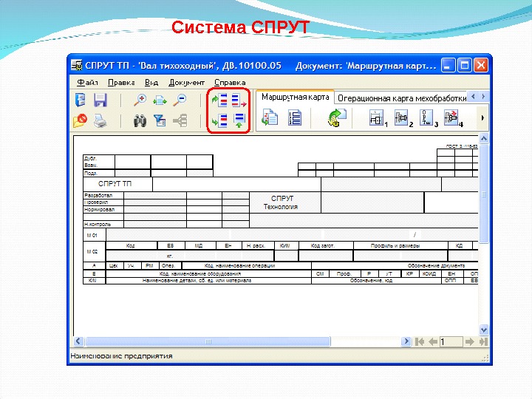Viewport: 532px width, 399px height.
Task: Click the Zoom out magnifier icon
Action: tap(180, 100)
